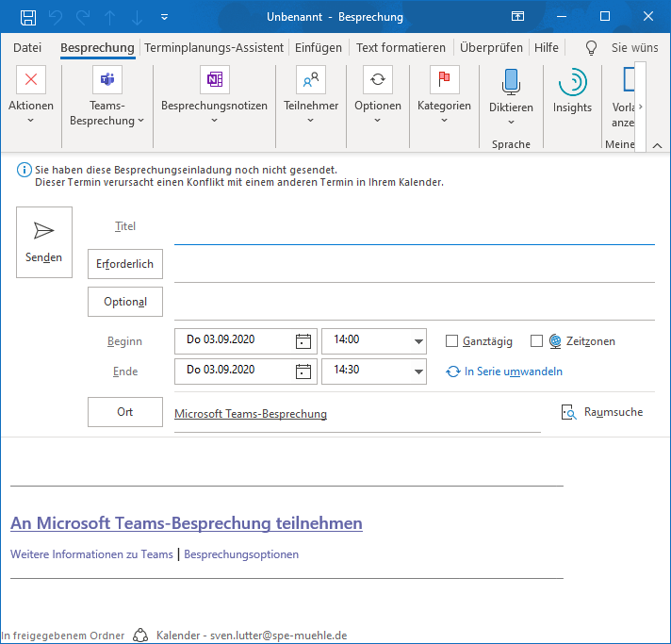Click the Optionen recurrence icon

tap(378, 79)
